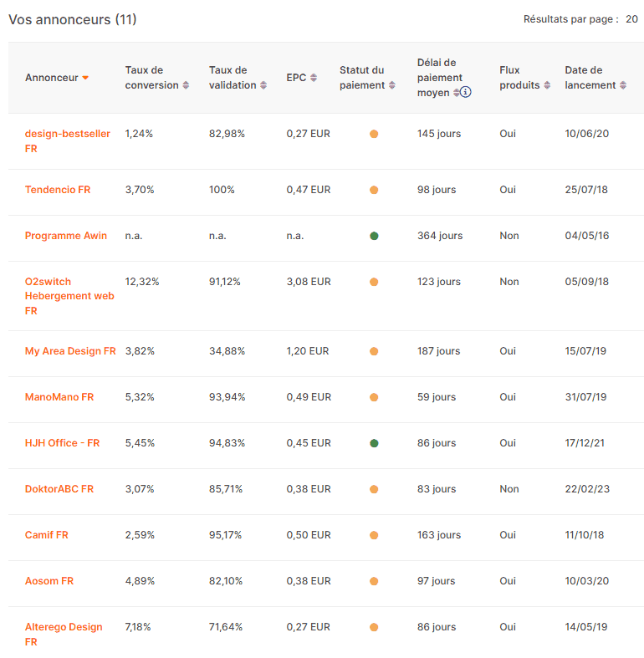The width and height of the screenshot is (644, 658).
Task: Click orange payment status dot for Camif FR
Action: (374, 535)
